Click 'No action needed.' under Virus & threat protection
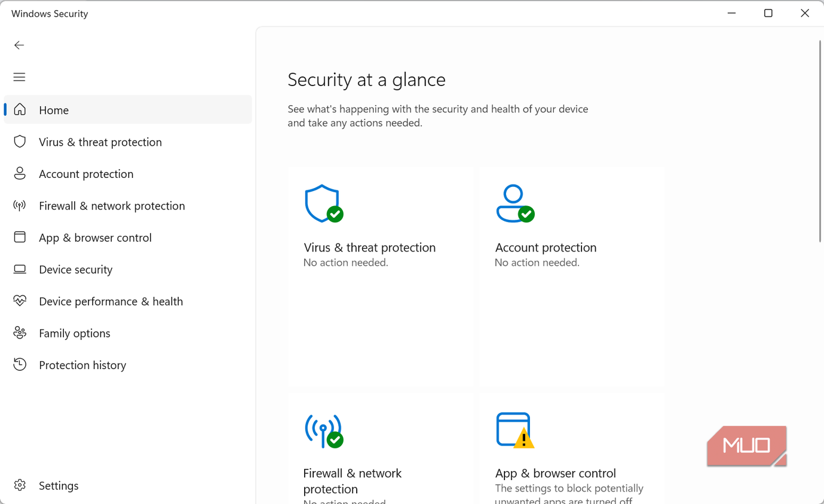The image size is (824, 504). click(x=345, y=263)
